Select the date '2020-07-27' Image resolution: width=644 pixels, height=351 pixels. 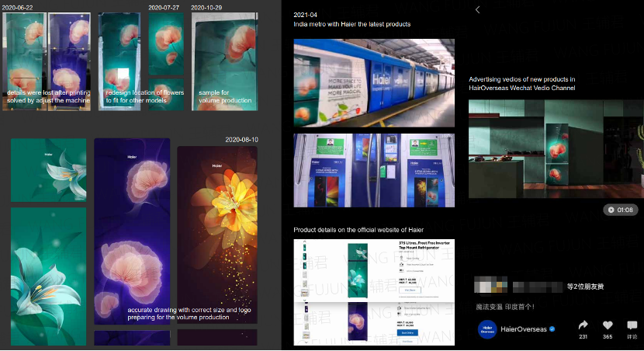click(x=164, y=8)
